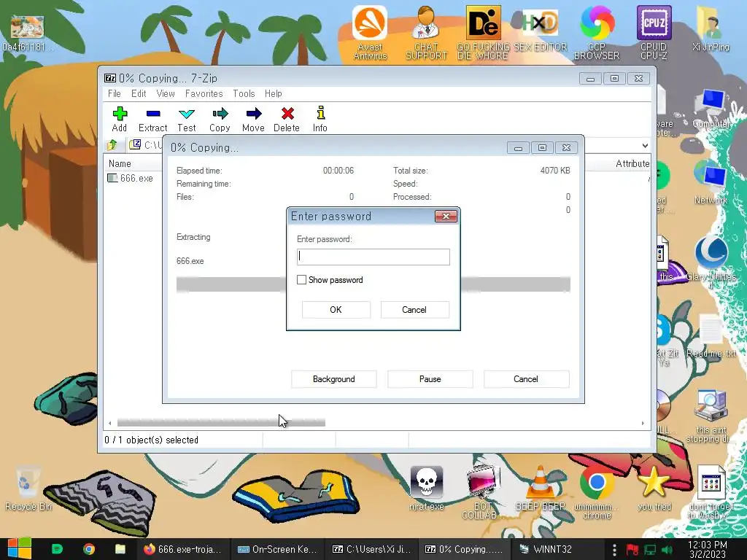Click the Chrome taskbar icon

88,549
